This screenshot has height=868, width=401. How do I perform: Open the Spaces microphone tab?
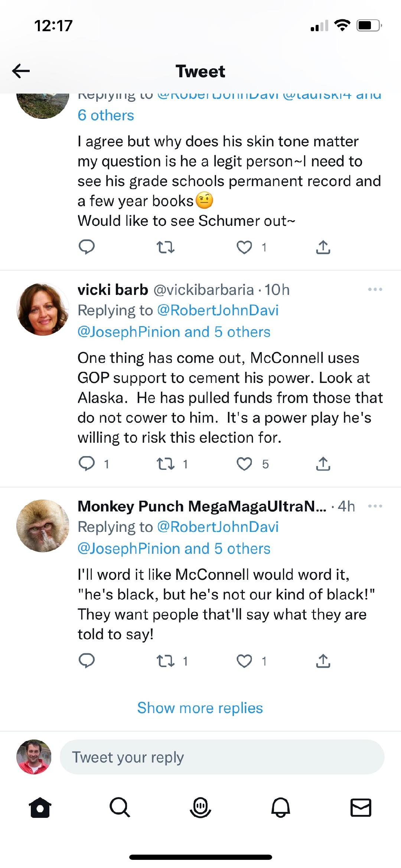point(200,807)
